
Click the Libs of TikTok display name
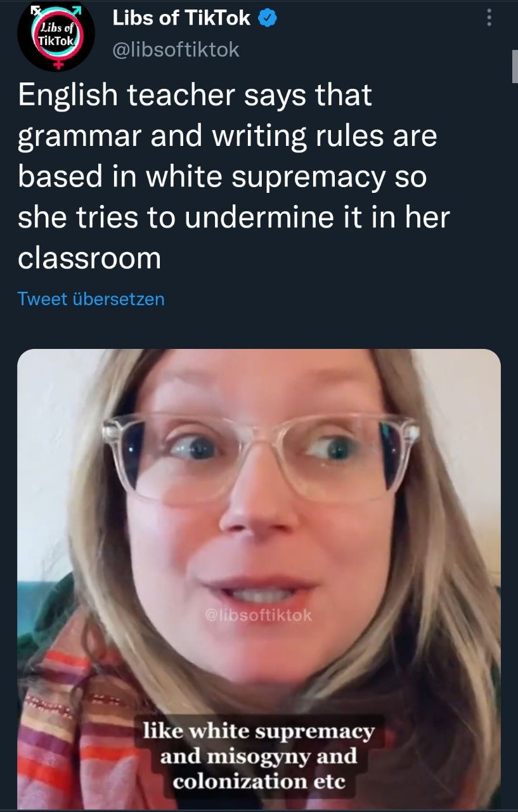[x=181, y=18]
